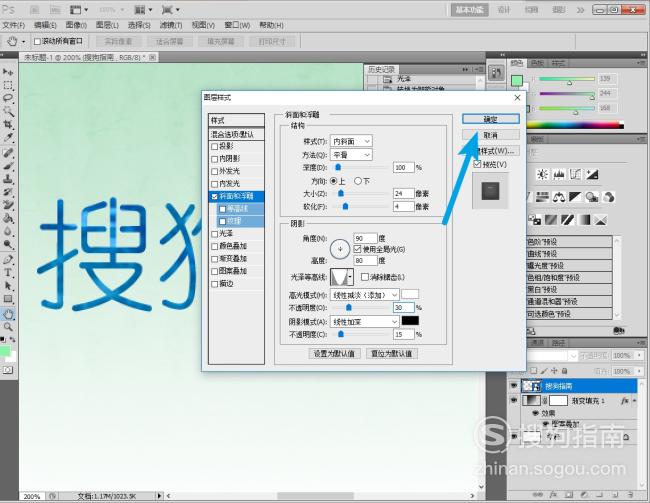Open the 光泽等高线 contour picker arrow
This screenshot has height=503, width=650.
coord(351,277)
